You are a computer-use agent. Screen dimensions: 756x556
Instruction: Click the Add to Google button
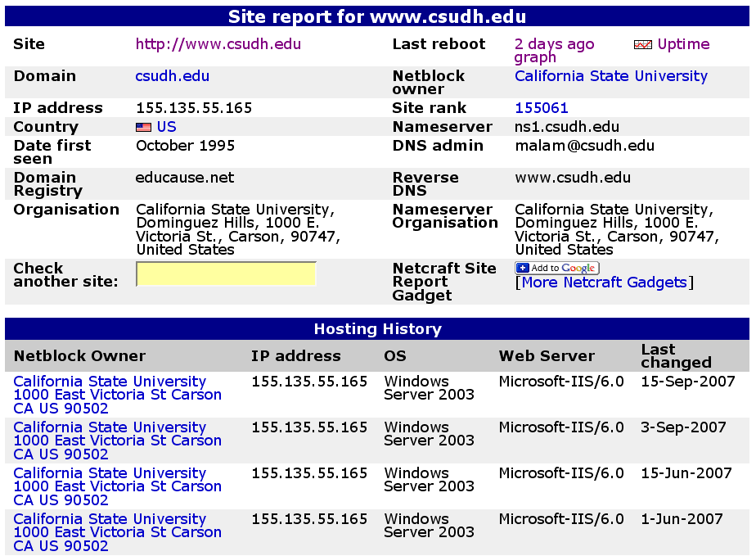click(x=557, y=268)
